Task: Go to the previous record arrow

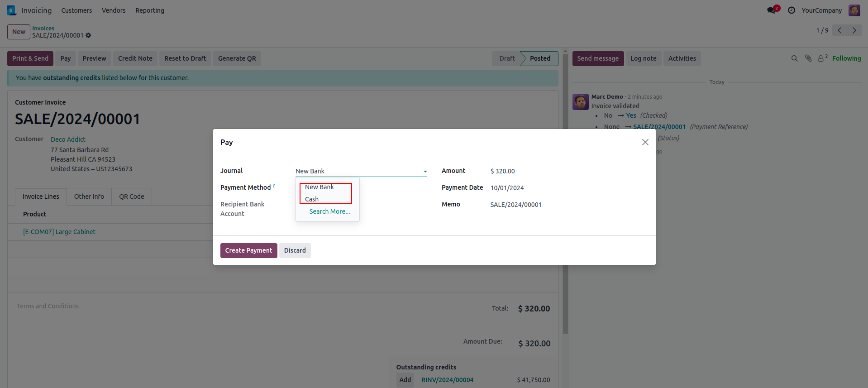Action: point(839,30)
